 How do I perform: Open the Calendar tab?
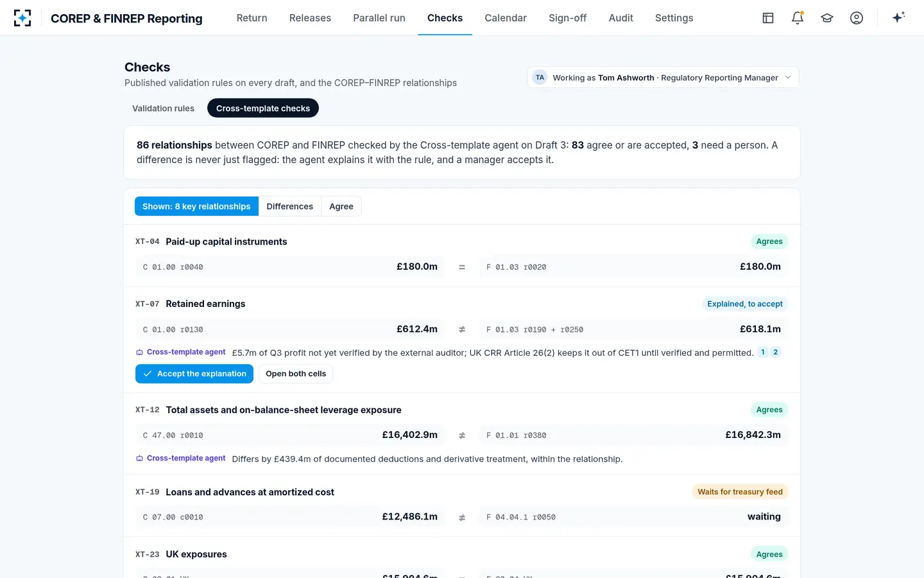[506, 18]
